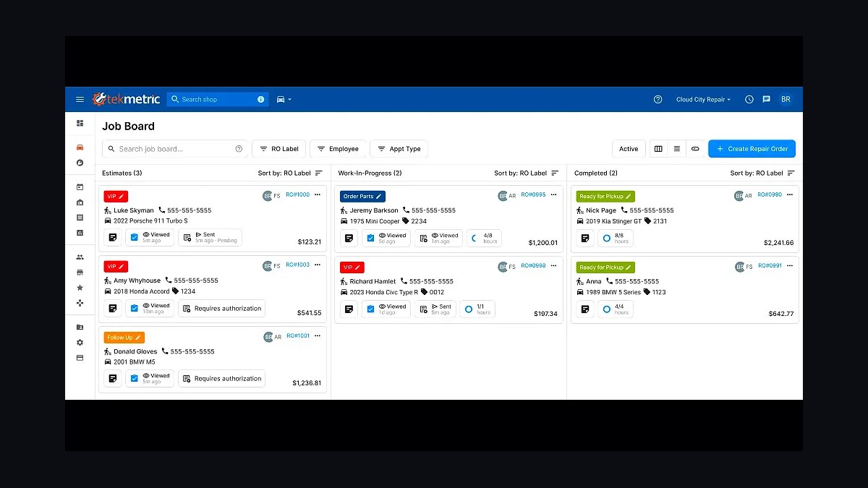
Task: Toggle checkbox on Amy Whyhouse card
Action: (135, 308)
